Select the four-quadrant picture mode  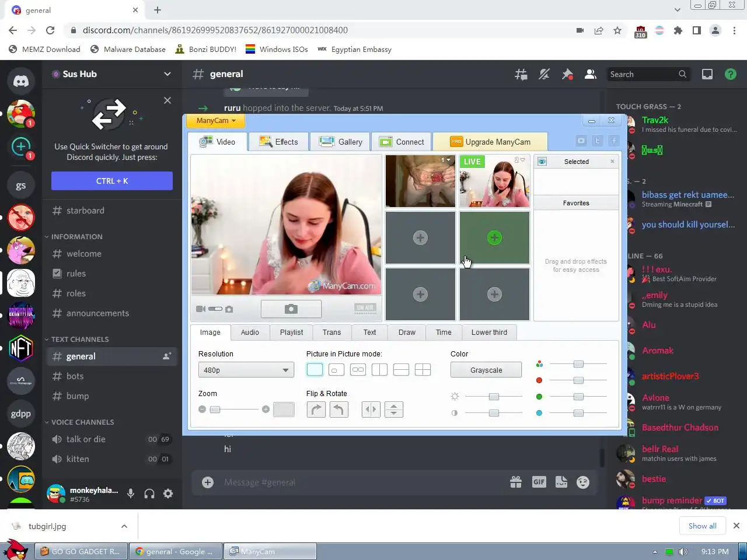[x=423, y=370]
